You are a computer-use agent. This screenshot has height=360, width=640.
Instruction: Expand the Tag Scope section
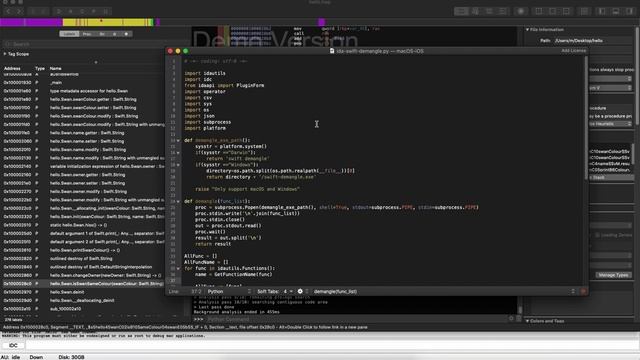(5, 54)
